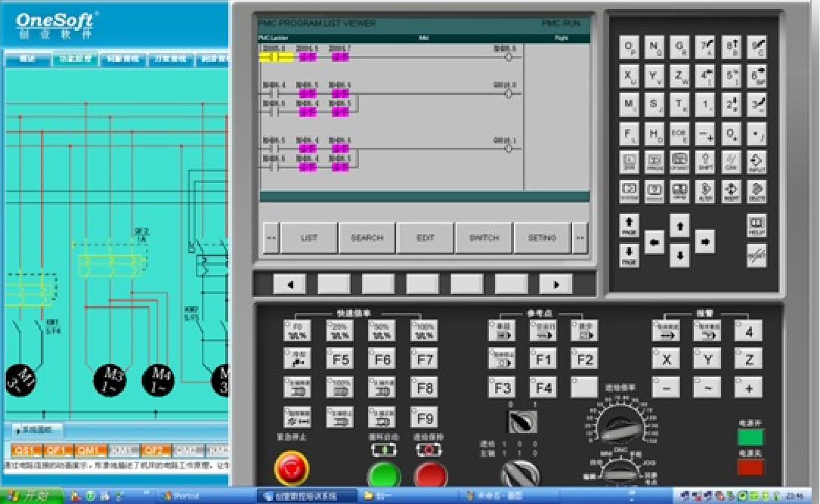Toggle the red power off switch
Image resolution: width=820 pixels, height=504 pixels.
click(750, 467)
